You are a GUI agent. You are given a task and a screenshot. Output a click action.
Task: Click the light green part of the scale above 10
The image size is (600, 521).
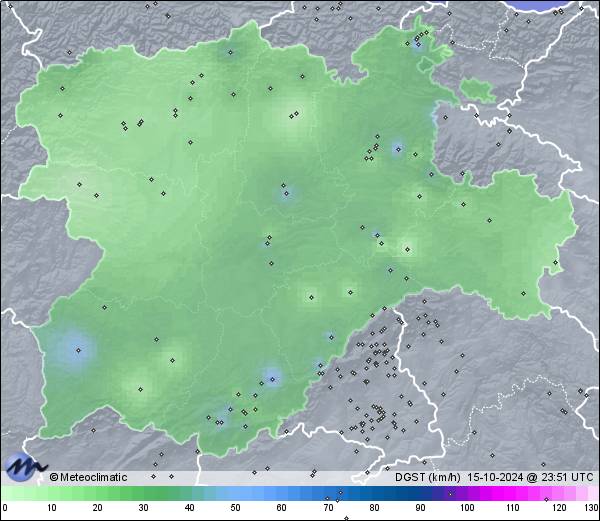[52, 493]
